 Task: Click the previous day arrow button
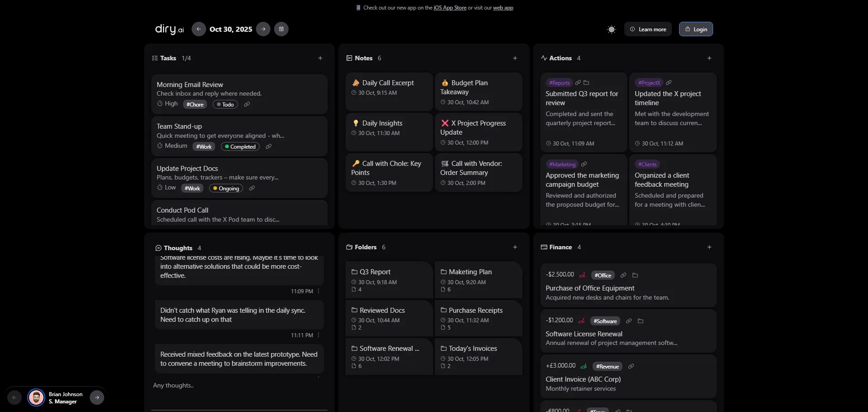coord(198,29)
